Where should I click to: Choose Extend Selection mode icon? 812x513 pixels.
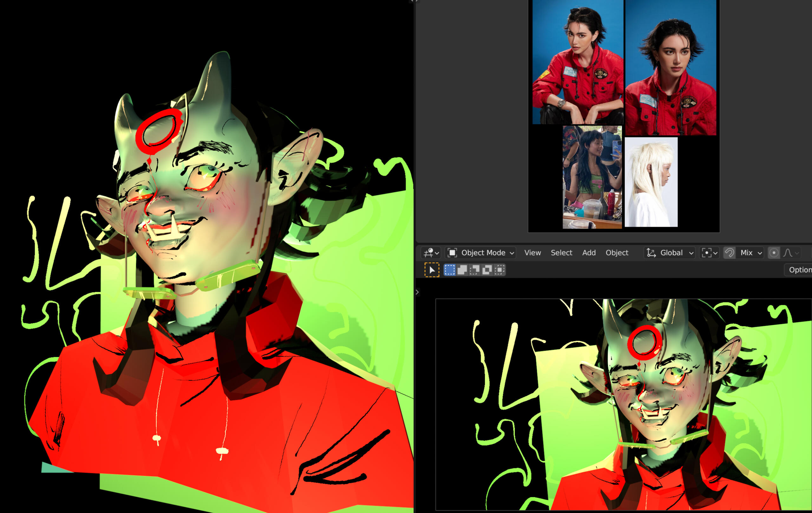tap(462, 270)
